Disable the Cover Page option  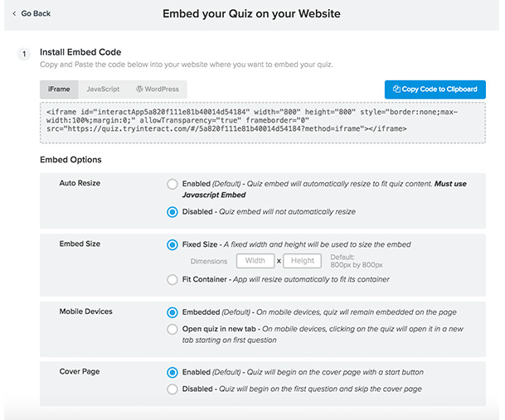pyautogui.click(x=172, y=389)
